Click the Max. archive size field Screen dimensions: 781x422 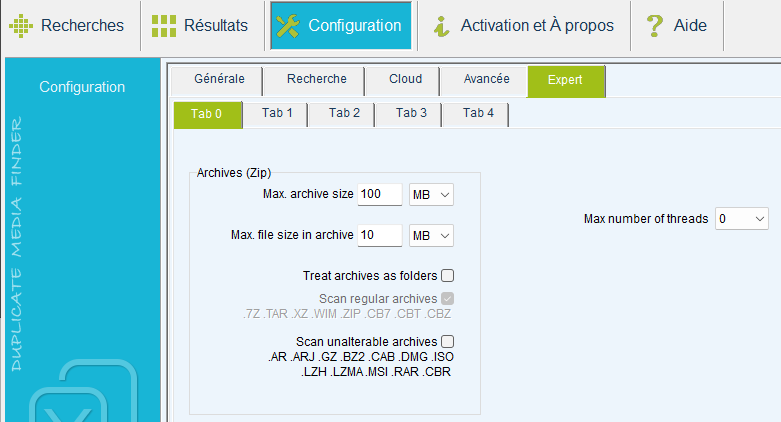[x=380, y=194]
